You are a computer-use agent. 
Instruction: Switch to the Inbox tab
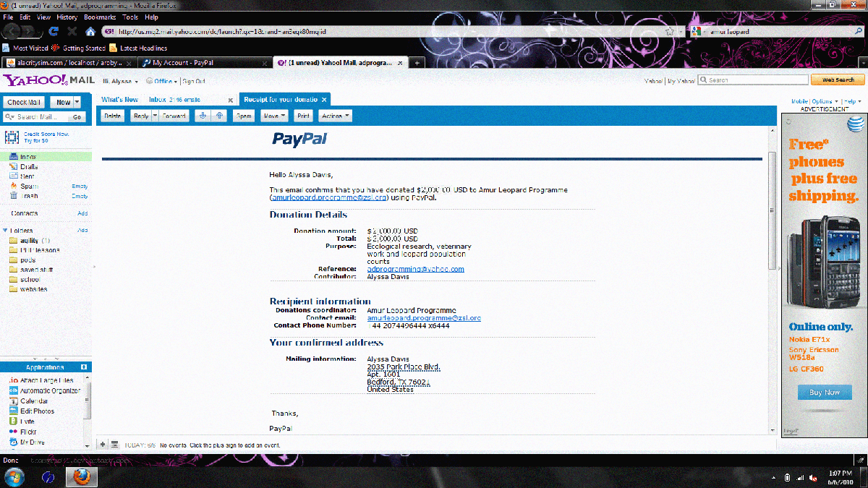tap(174, 100)
